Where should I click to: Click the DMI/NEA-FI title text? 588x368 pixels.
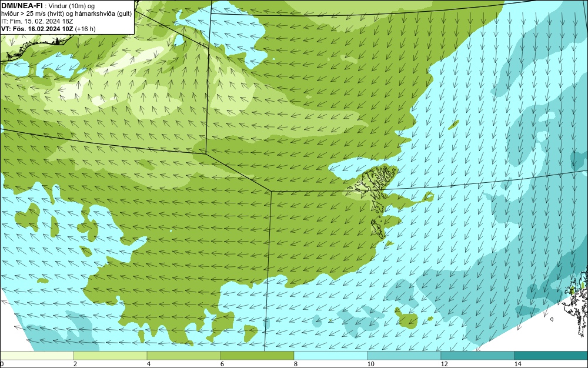pyautogui.click(x=22, y=6)
